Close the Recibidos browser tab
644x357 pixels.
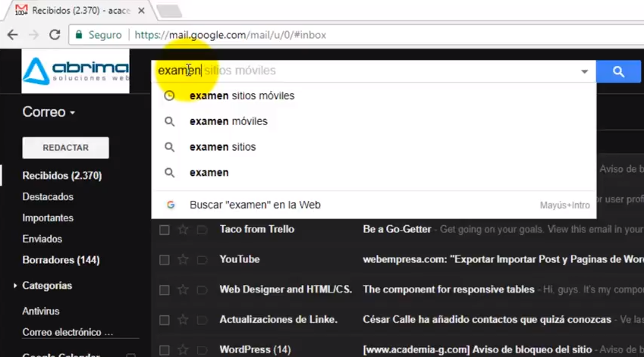pyautogui.click(x=141, y=11)
